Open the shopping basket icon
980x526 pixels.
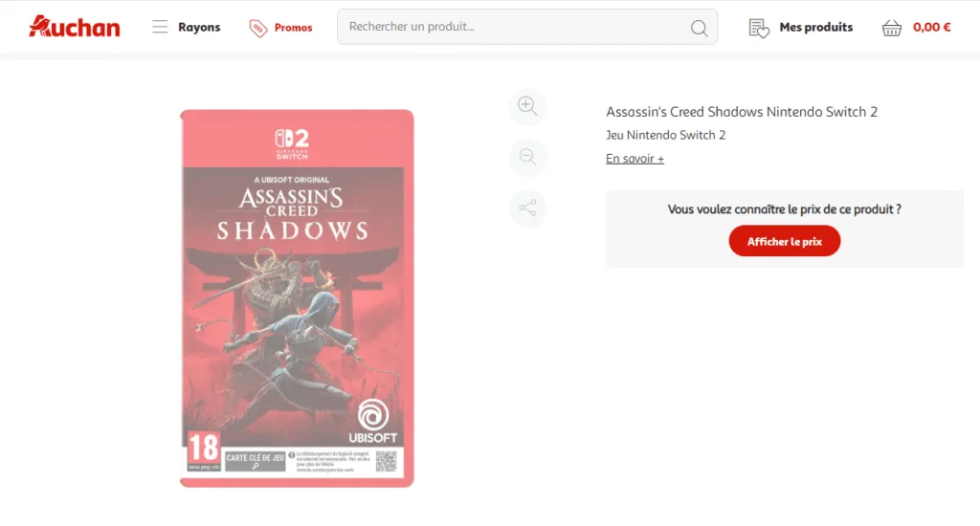point(892,28)
